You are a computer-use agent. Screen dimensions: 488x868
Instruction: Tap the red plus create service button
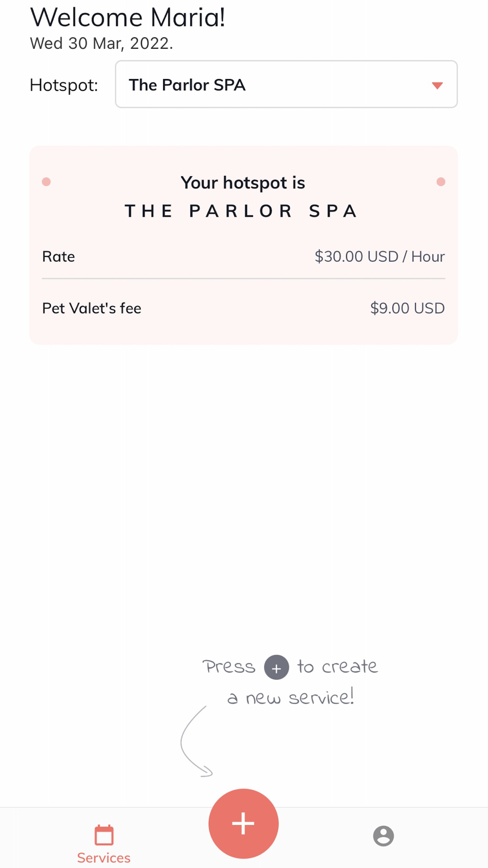click(244, 824)
